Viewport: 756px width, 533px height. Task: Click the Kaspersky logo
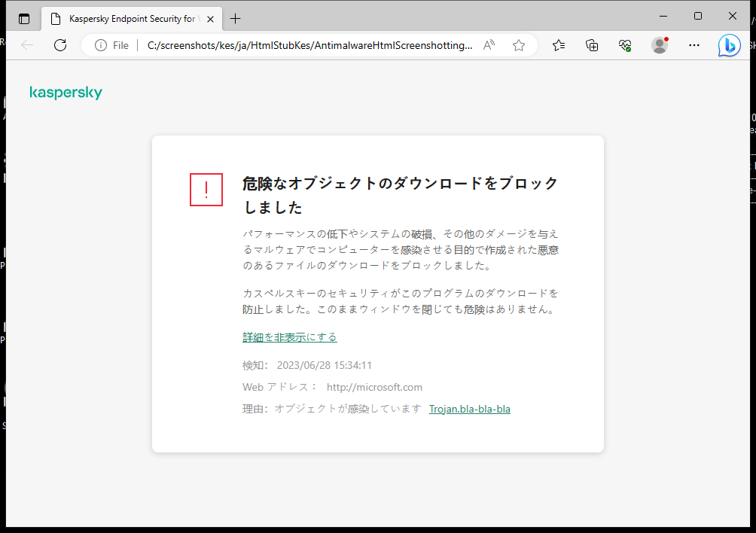pyautogui.click(x=66, y=92)
